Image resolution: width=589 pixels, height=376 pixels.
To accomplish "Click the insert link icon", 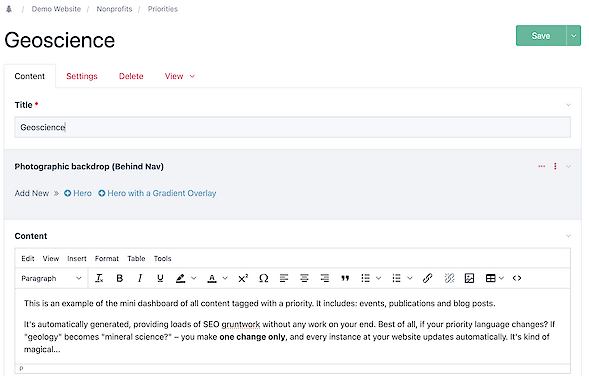I will 427,278.
